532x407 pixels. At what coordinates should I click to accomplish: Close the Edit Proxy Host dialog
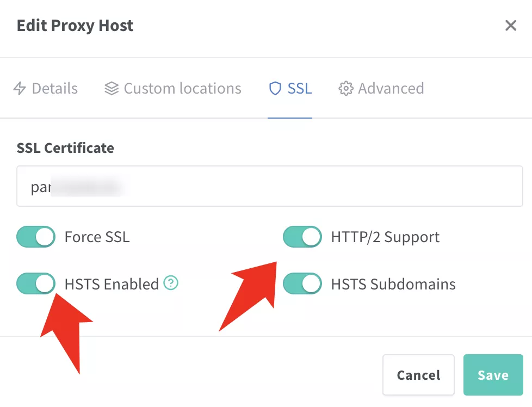[x=511, y=26]
